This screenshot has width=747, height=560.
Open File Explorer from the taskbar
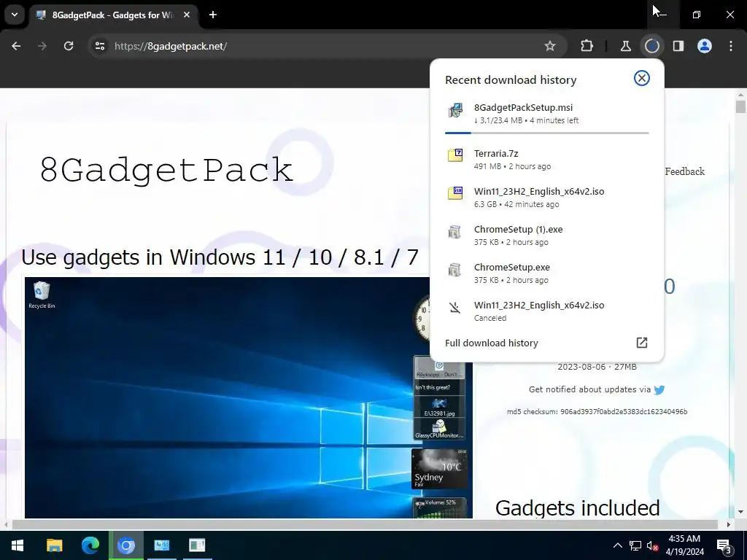(x=54, y=545)
